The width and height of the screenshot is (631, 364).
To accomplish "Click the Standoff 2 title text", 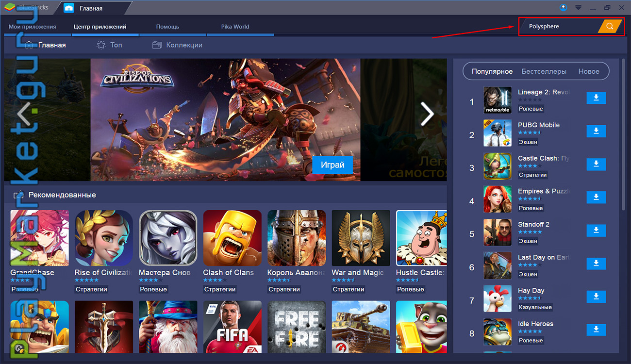I will pyautogui.click(x=533, y=224).
